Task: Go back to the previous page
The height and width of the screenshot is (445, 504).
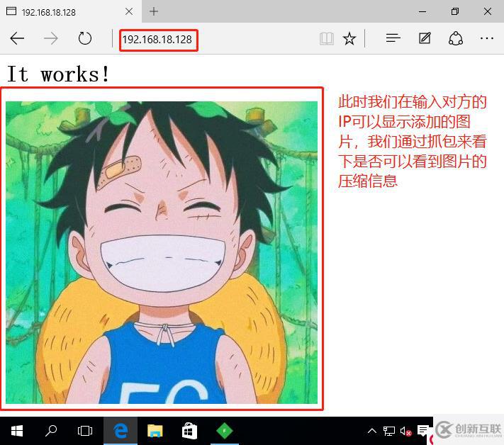Action: pyautogui.click(x=17, y=38)
